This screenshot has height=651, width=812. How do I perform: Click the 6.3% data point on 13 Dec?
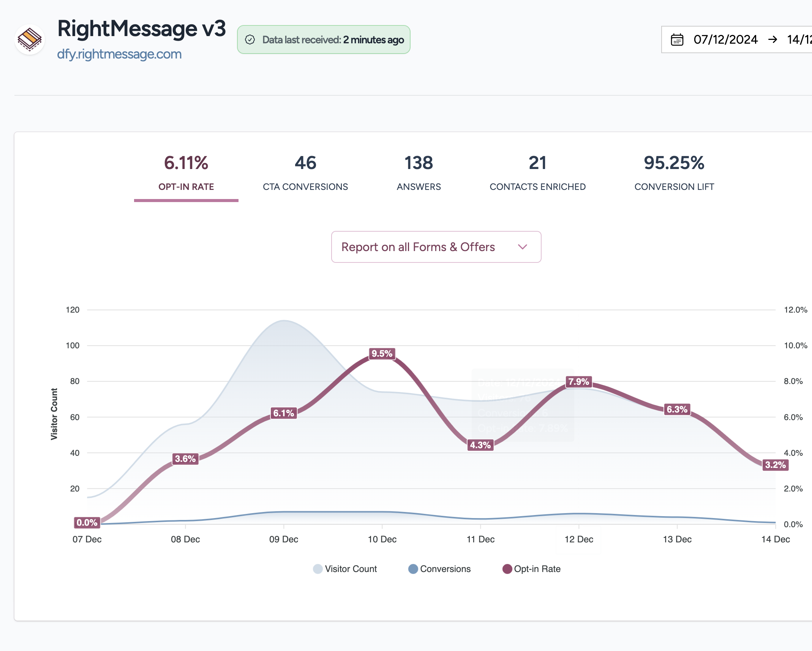tap(677, 409)
